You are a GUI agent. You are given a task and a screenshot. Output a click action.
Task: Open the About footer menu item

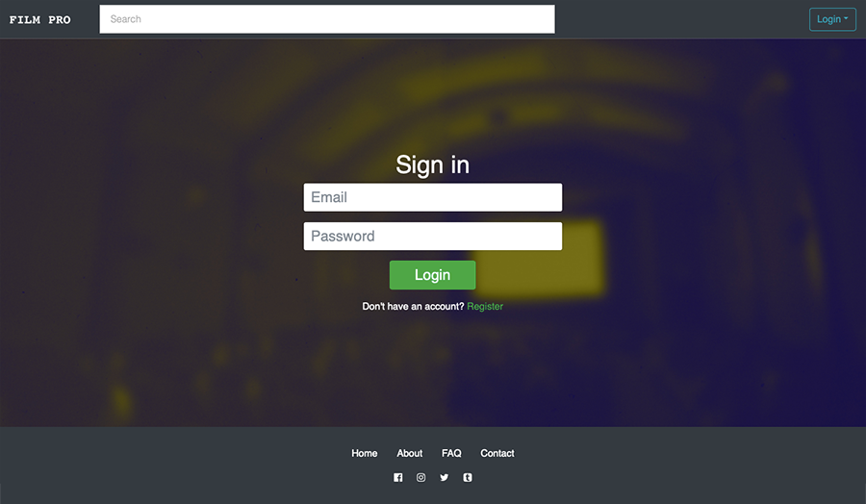(x=409, y=453)
